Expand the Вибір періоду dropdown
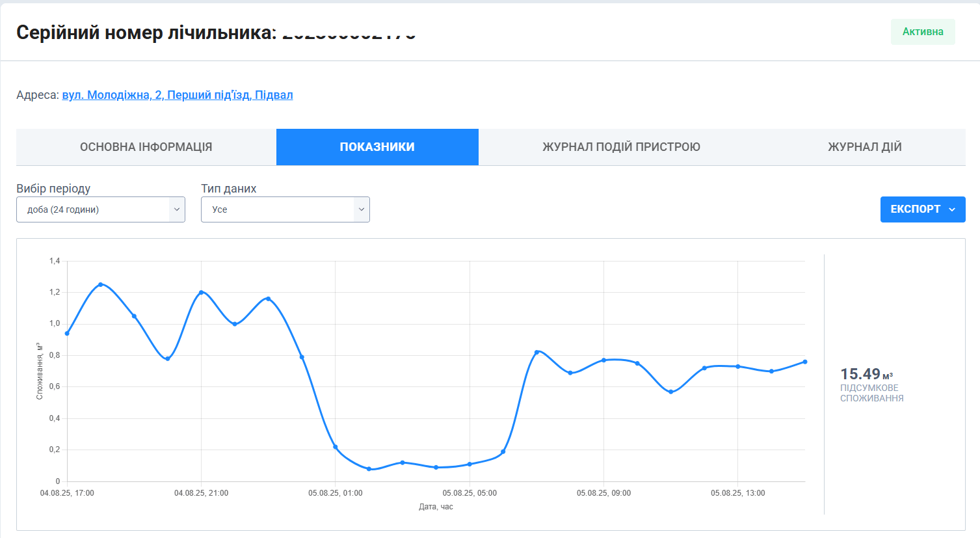Screen dimensions: 980x538 click(100, 209)
